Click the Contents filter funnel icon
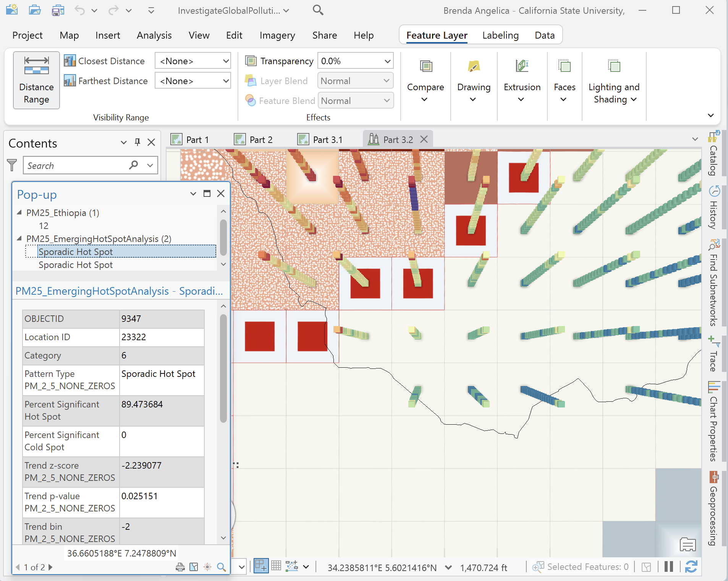This screenshot has height=581, width=728. (x=12, y=165)
